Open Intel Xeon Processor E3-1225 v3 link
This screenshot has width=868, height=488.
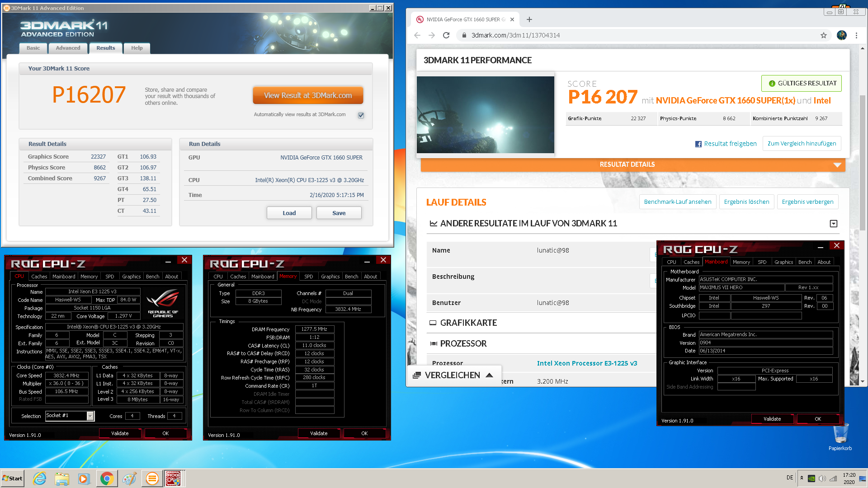[587, 363]
